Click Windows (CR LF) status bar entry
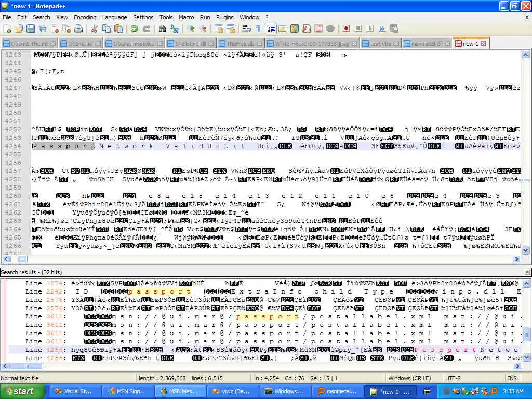Image resolution: width=532 pixels, height=399 pixels. point(409,378)
